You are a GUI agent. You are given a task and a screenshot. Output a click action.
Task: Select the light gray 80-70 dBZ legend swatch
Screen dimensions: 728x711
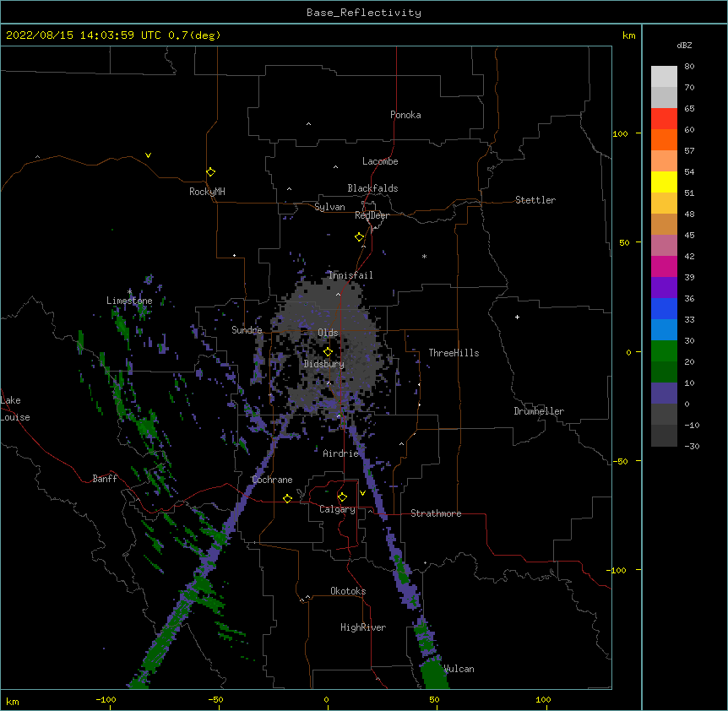664,77
